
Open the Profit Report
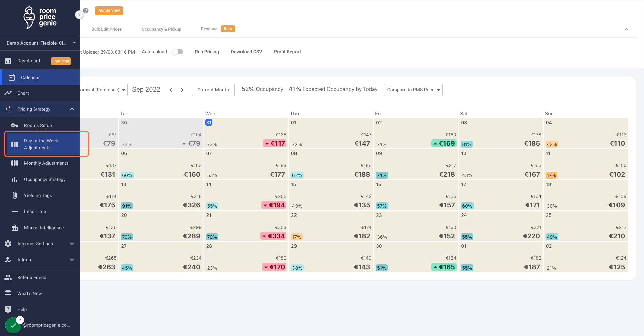coord(287,52)
